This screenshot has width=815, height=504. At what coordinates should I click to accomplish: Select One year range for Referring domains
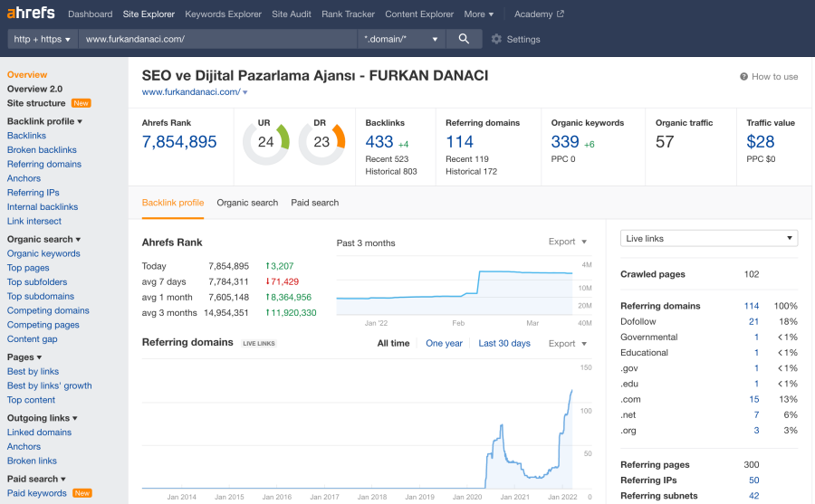(444, 344)
